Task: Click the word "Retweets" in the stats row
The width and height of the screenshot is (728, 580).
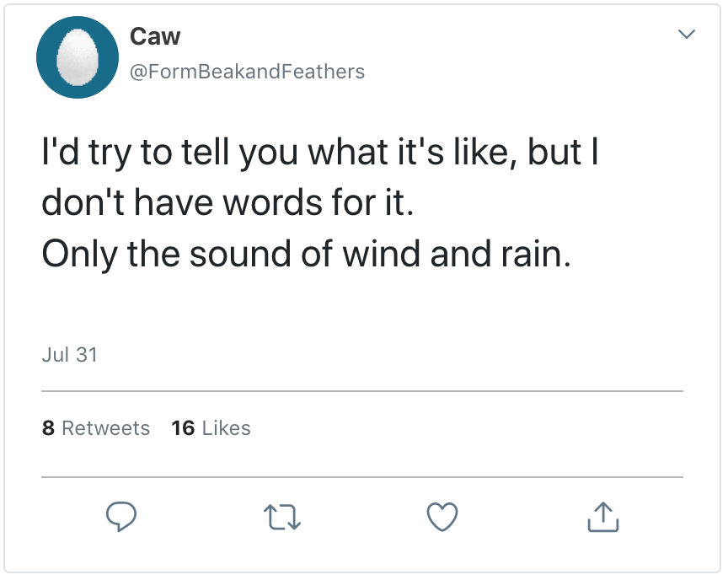Action: pos(106,428)
